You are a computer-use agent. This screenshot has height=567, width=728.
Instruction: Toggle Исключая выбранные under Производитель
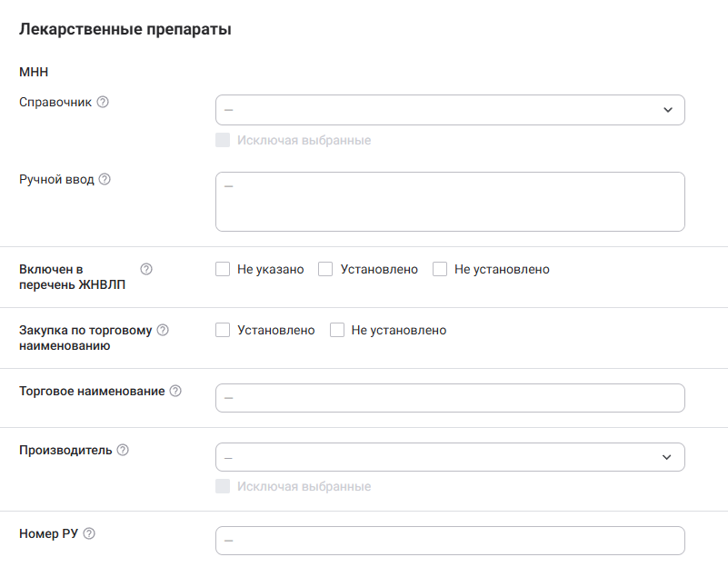(x=223, y=486)
